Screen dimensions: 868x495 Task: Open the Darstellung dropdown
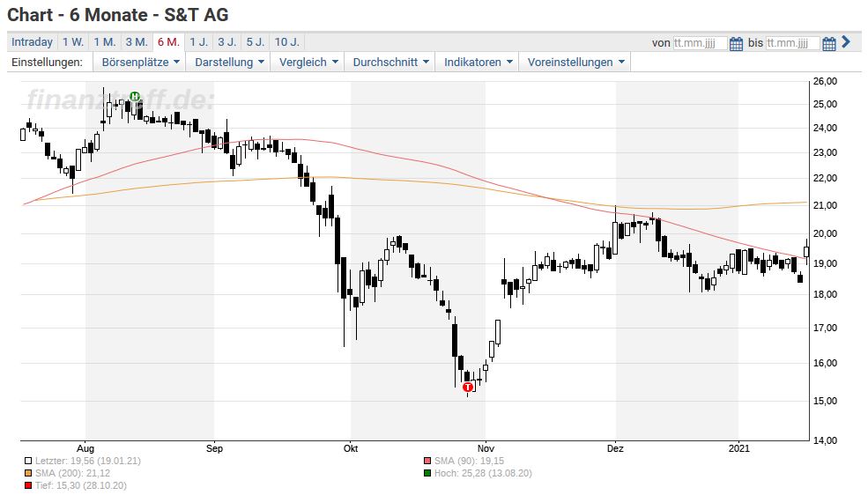(x=228, y=62)
